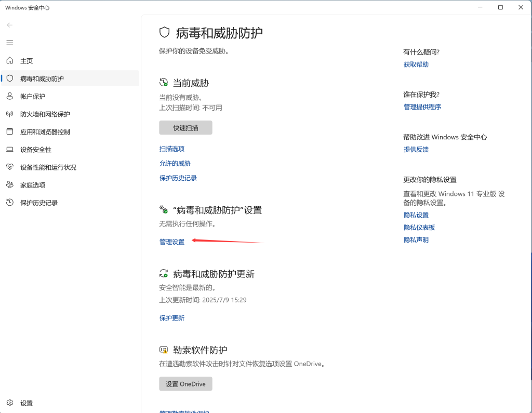Click the 有什么疑问? heading
The height and width of the screenshot is (413, 532).
[x=421, y=52]
